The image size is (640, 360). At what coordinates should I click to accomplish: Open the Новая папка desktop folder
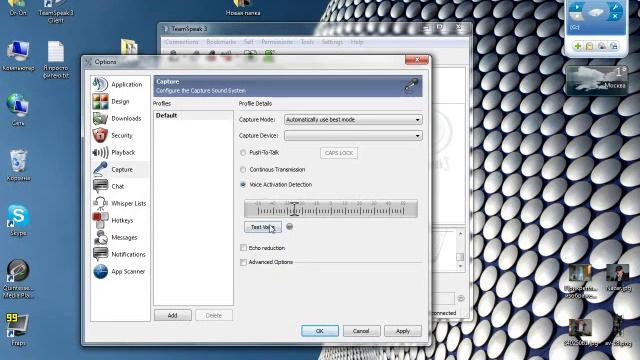[x=242, y=8]
